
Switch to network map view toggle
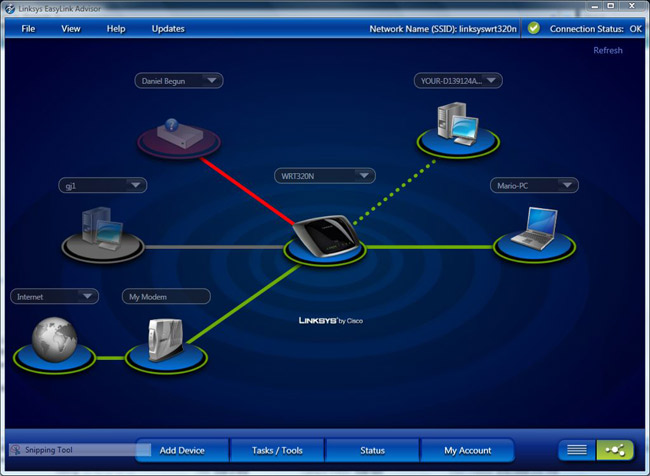tap(614, 450)
